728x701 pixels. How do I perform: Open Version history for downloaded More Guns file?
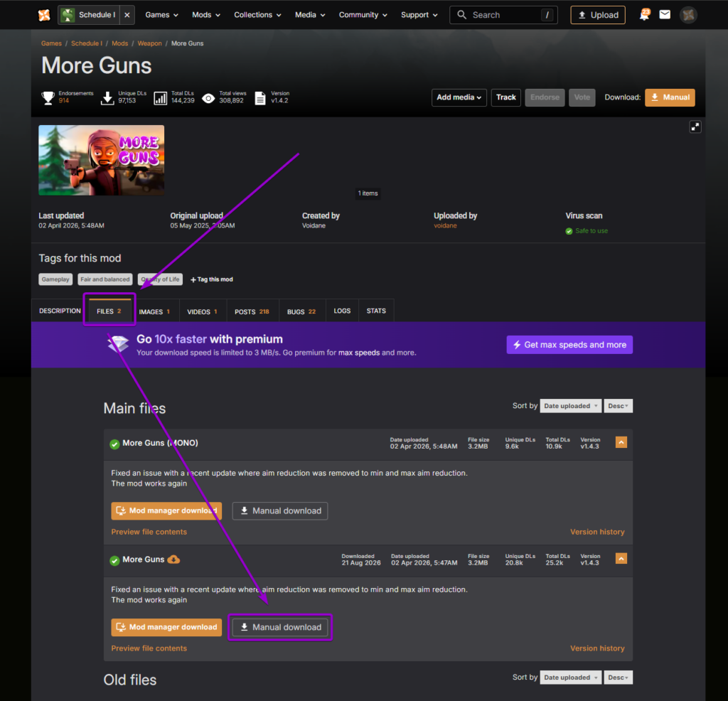pyautogui.click(x=597, y=648)
